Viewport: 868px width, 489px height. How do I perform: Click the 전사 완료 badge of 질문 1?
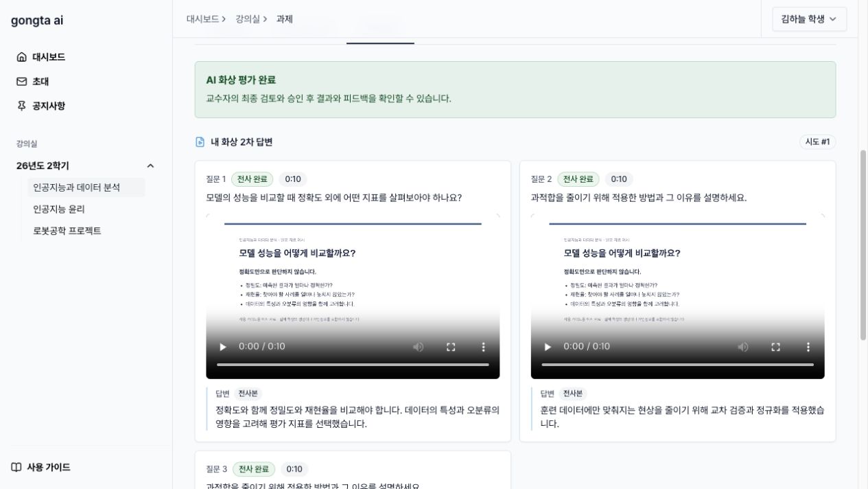click(252, 179)
